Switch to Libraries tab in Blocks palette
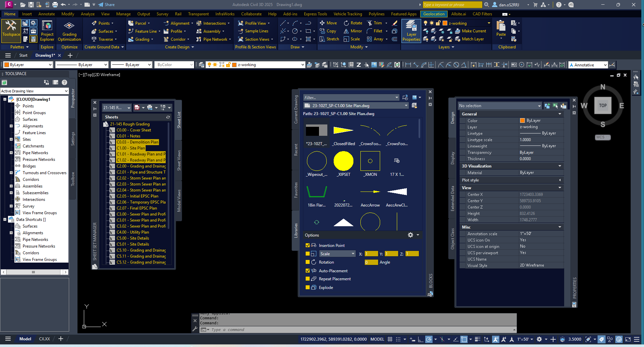Image resolution: width=644 pixels, height=347 pixels. pos(296,230)
